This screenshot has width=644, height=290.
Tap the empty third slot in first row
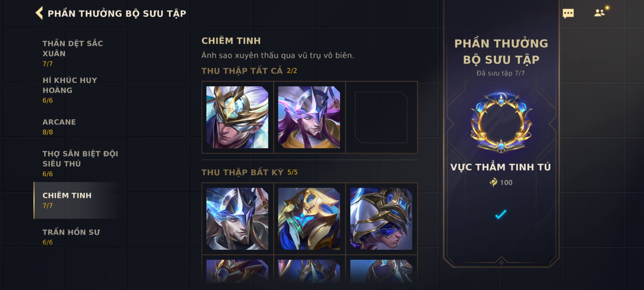381,117
